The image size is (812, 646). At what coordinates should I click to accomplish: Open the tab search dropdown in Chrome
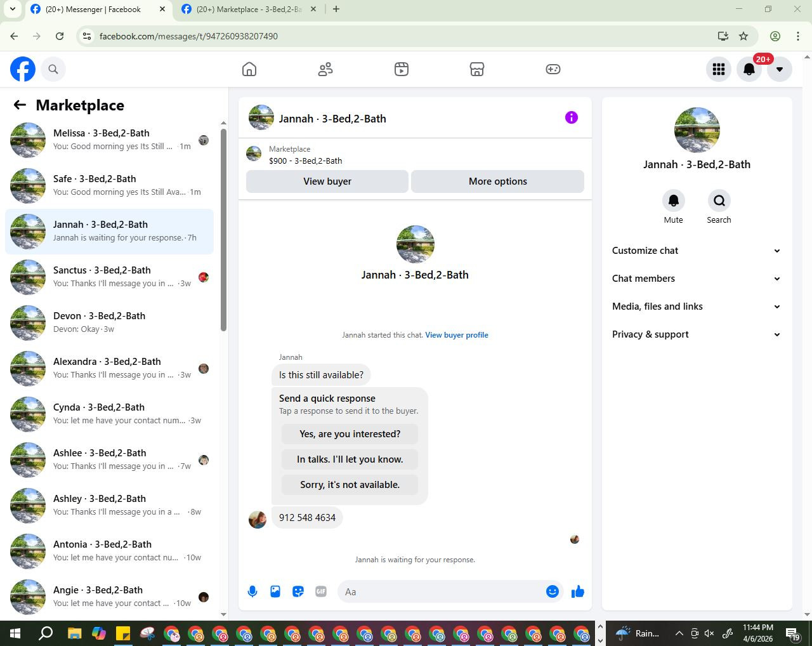12,9
